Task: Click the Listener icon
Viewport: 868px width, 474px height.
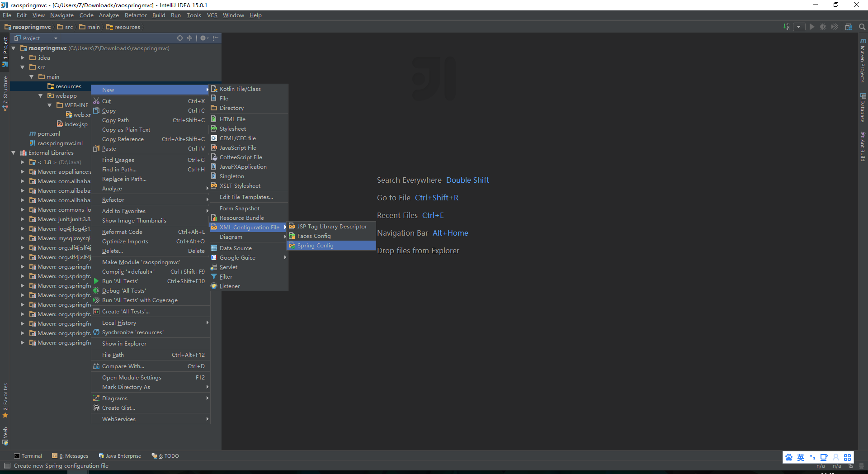Action: 214,286
